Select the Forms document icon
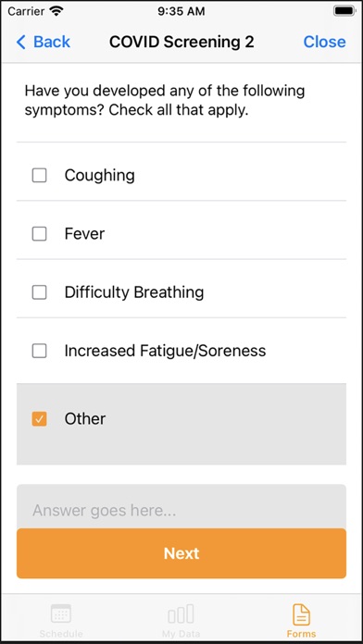Viewport: 363px width, 644px height. tap(301, 614)
